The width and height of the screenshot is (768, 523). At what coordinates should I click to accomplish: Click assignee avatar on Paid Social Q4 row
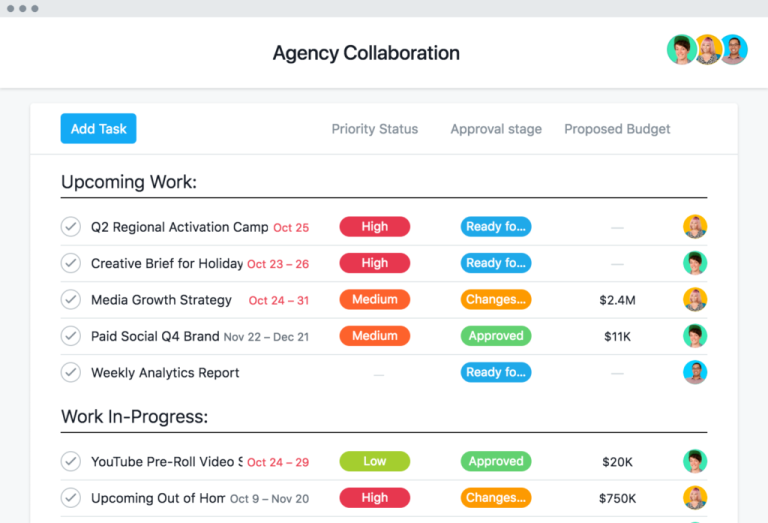coord(695,336)
